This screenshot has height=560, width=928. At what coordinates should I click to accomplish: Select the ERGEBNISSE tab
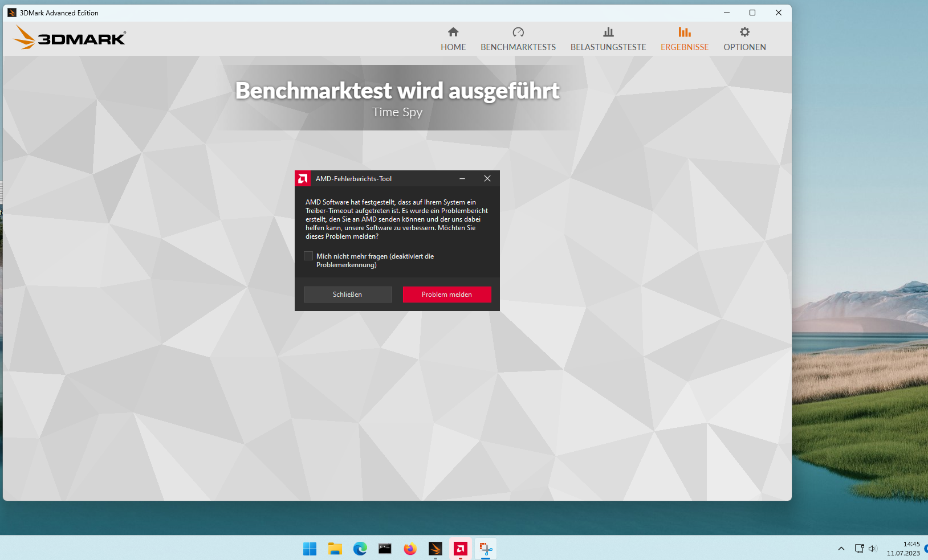coord(685,39)
